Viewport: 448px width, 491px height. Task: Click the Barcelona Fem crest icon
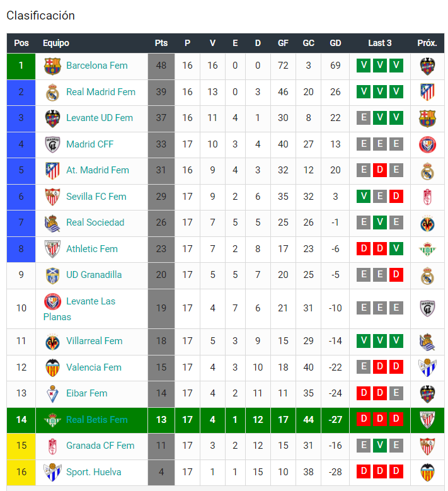tap(52, 66)
